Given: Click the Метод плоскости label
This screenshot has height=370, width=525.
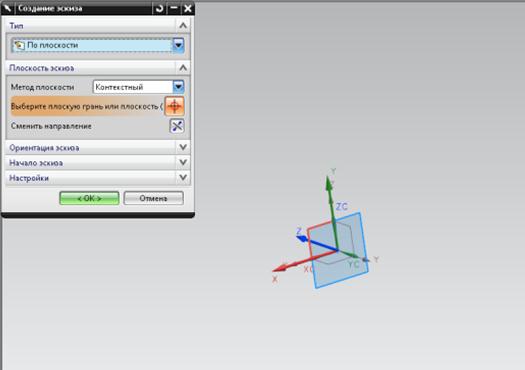Looking at the screenshot, I should (43, 87).
